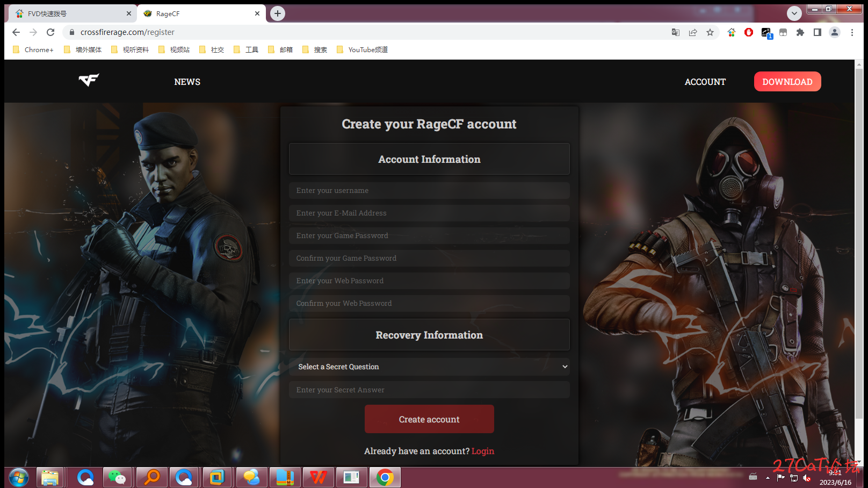This screenshot has height=488, width=868.
Task: Open Chrome from the taskbar
Action: click(x=385, y=477)
